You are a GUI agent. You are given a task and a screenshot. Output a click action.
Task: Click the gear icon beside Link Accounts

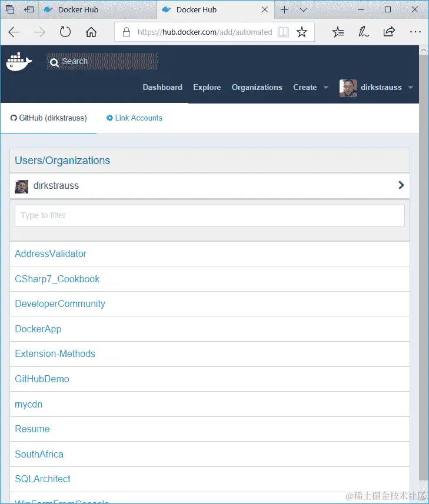tap(109, 118)
